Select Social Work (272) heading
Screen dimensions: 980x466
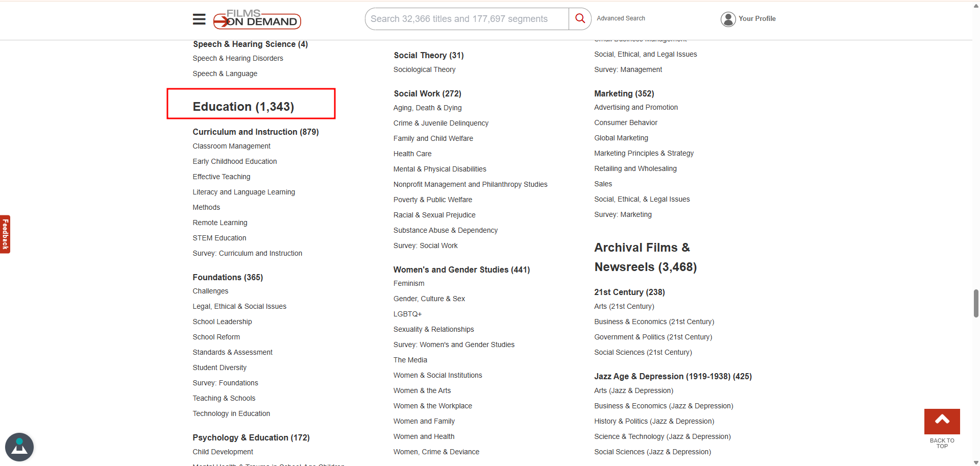[427, 93]
